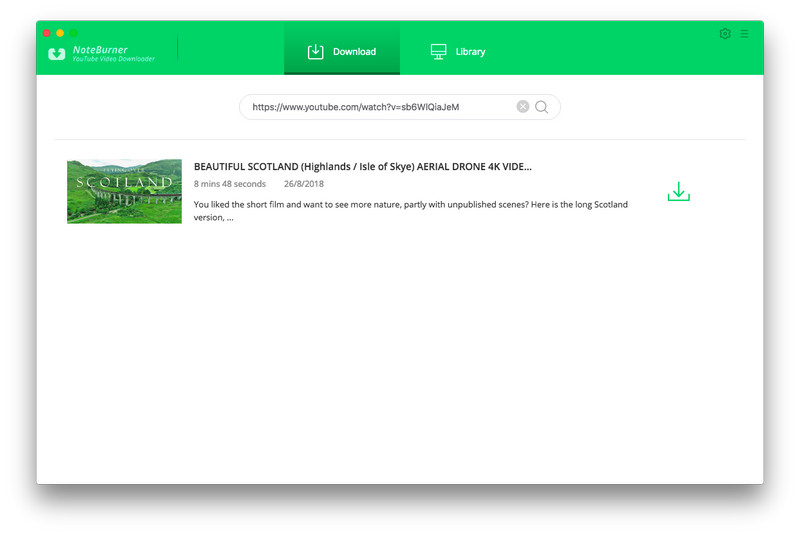Open the hamburger menu icon

pos(744,34)
